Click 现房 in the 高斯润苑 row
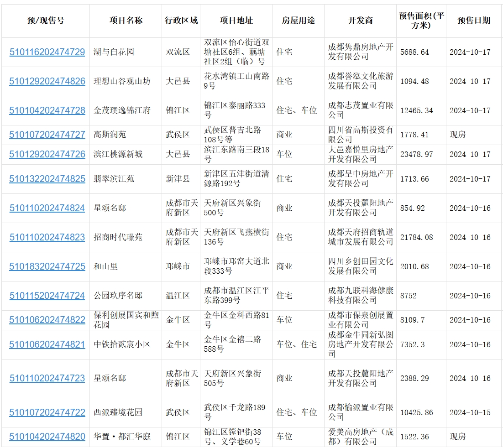 (458, 135)
